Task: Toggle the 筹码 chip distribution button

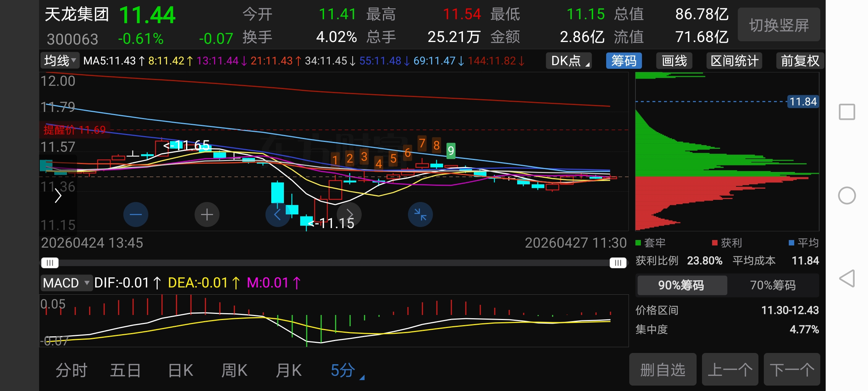Action: point(624,60)
